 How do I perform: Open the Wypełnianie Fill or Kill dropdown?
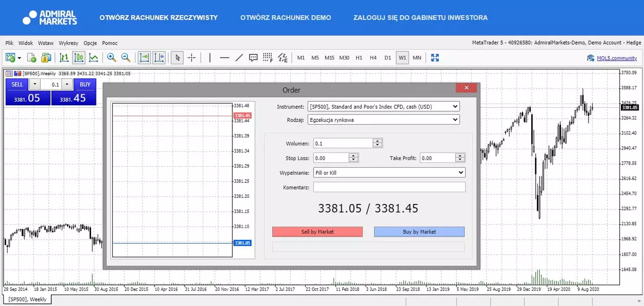tap(389, 173)
